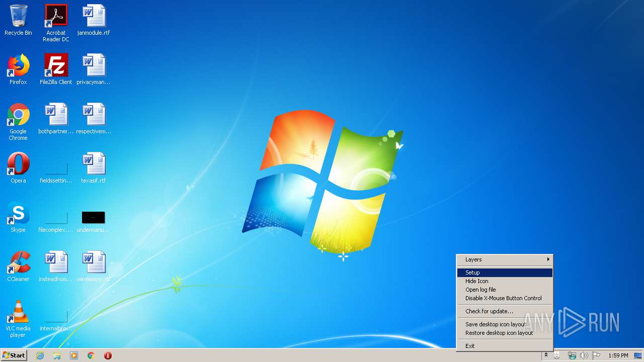Select the Skype desktop shortcut
This screenshot has height=362, width=644.
(18, 217)
